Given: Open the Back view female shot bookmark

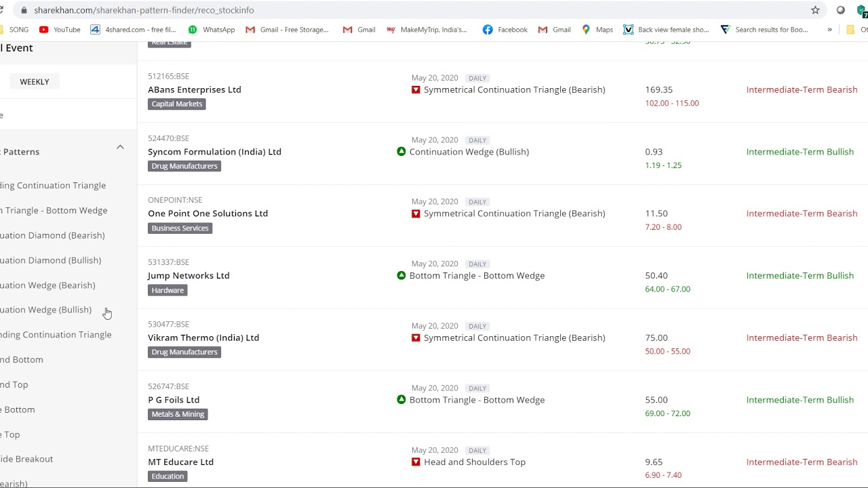Looking at the screenshot, I should pyautogui.click(x=666, y=30).
